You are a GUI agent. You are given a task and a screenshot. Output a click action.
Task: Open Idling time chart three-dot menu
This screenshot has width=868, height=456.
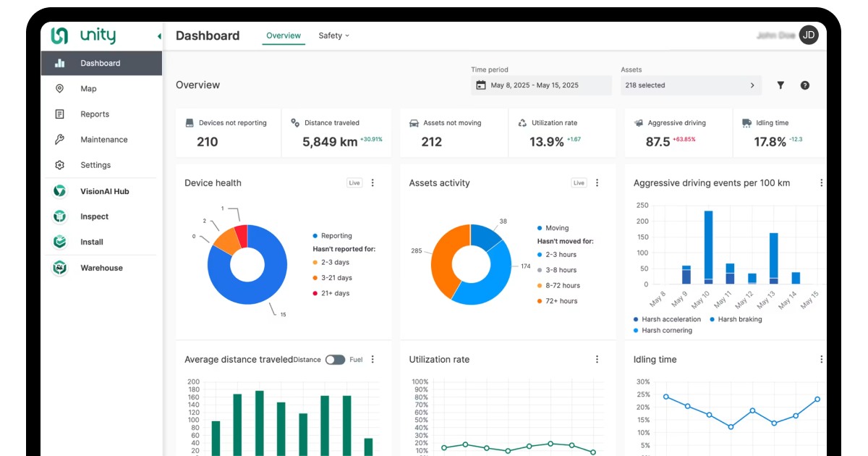point(821,360)
